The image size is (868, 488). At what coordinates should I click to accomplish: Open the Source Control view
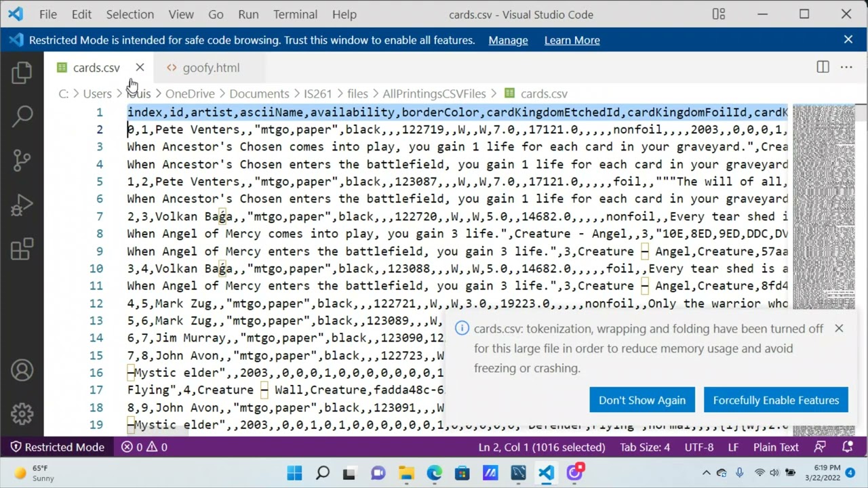(x=22, y=160)
